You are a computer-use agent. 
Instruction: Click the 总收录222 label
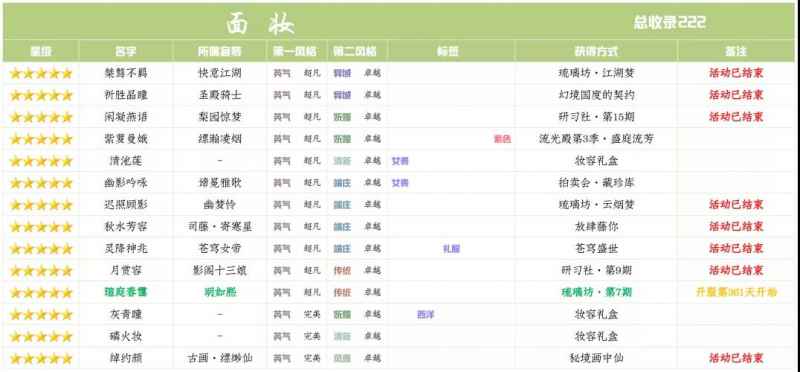pyautogui.click(x=669, y=22)
